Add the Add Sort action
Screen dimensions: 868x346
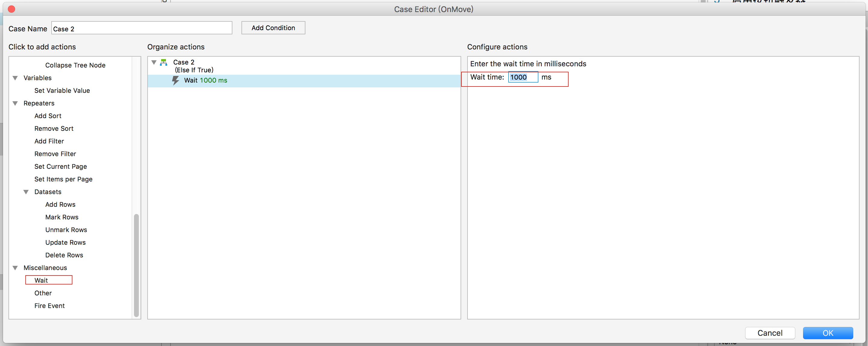[x=48, y=116]
